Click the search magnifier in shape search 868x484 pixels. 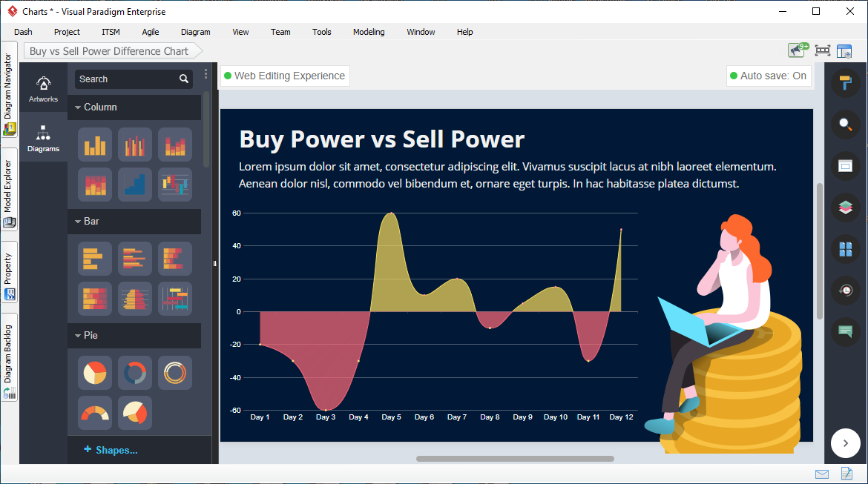click(184, 79)
